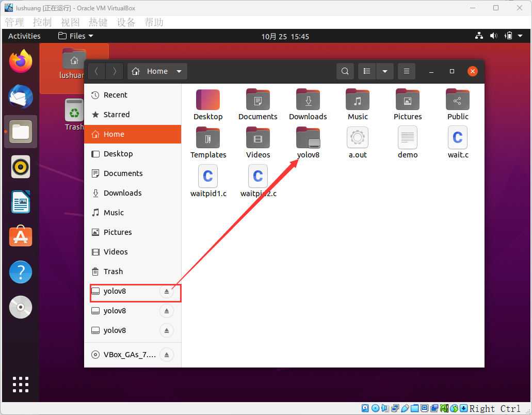
Task: Open the Music folder in file grid
Action: click(x=358, y=104)
